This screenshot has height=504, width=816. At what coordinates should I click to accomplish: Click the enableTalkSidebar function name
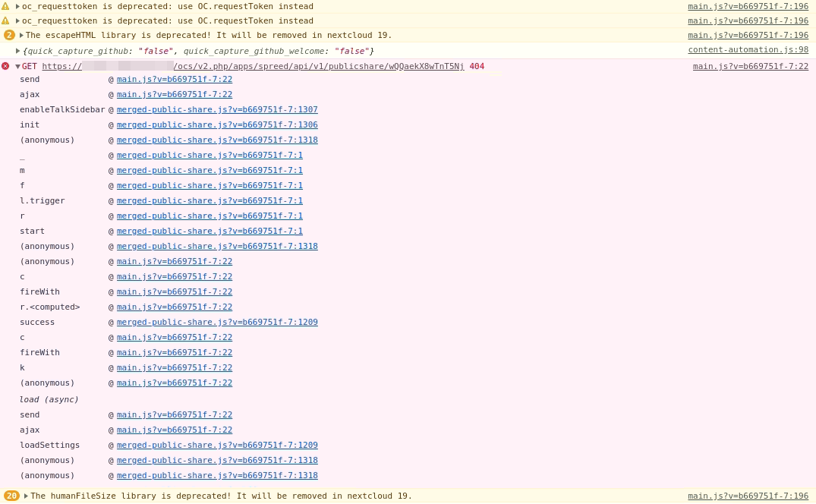pos(62,110)
